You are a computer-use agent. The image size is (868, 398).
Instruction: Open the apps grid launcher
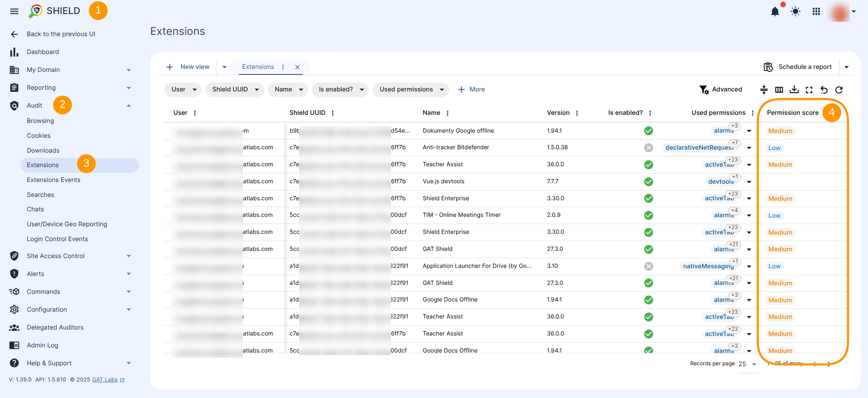pos(816,11)
